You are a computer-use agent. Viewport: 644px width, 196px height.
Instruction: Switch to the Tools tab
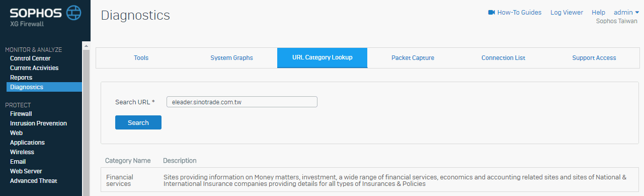(x=141, y=58)
